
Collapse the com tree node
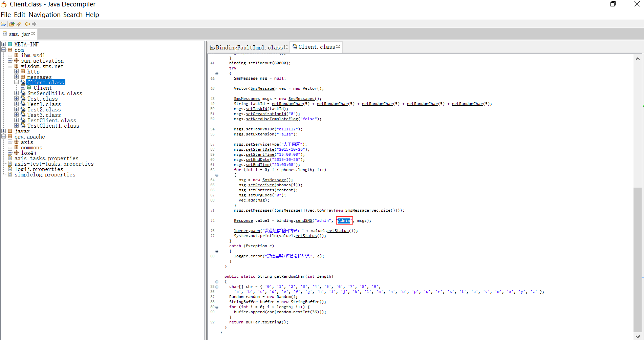click(4, 50)
